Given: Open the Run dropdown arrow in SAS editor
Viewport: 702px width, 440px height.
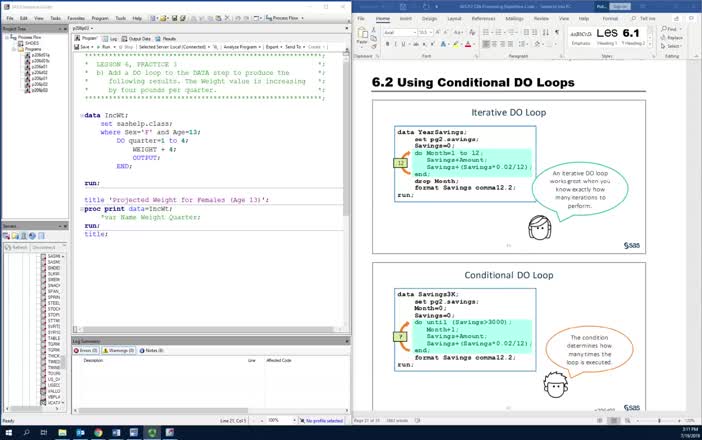Looking at the screenshot, I should (114, 47).
